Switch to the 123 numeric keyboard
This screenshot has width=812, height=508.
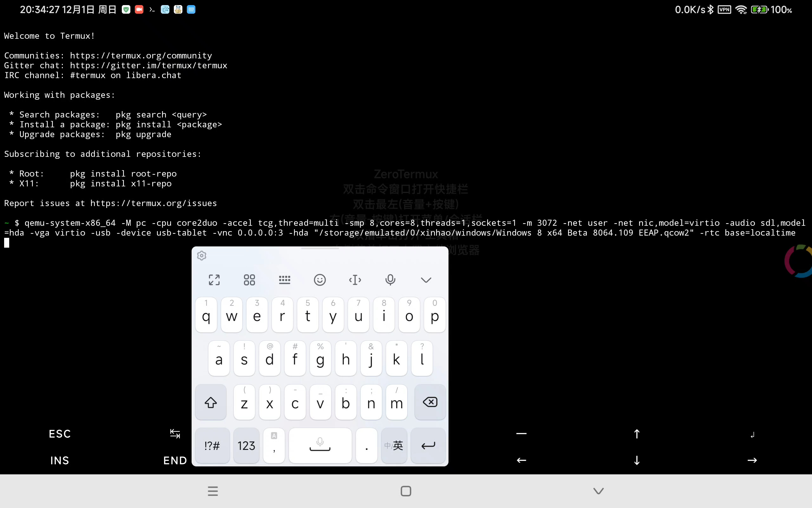pos(246,445)
